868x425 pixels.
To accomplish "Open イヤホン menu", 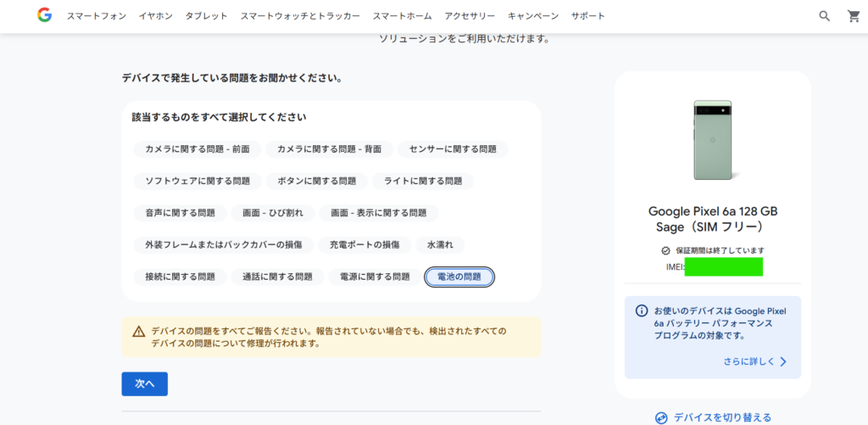I will tap(156, 16).
